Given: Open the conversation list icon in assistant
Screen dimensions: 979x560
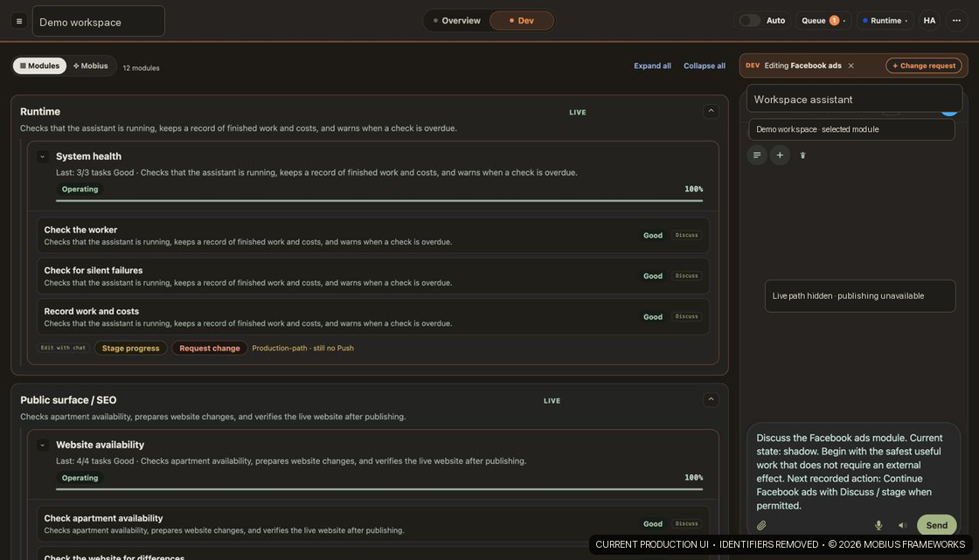Looking at the screenshot, I should coord(757,156).
